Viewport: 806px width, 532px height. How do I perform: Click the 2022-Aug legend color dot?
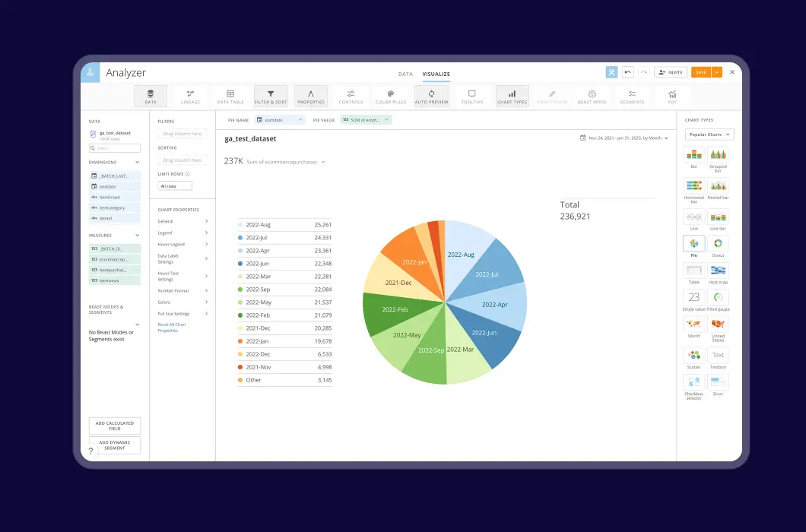(240, 225)
